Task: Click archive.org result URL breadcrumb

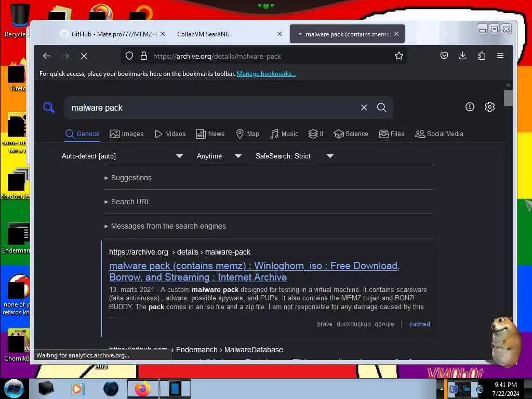Action: click(180, 252)
